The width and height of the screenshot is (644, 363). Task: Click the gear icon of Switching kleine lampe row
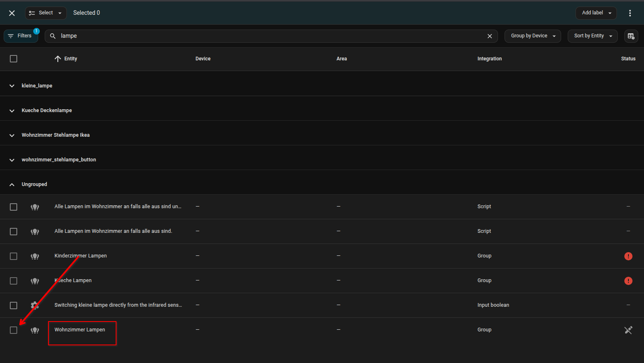click(x=35, y=306)
